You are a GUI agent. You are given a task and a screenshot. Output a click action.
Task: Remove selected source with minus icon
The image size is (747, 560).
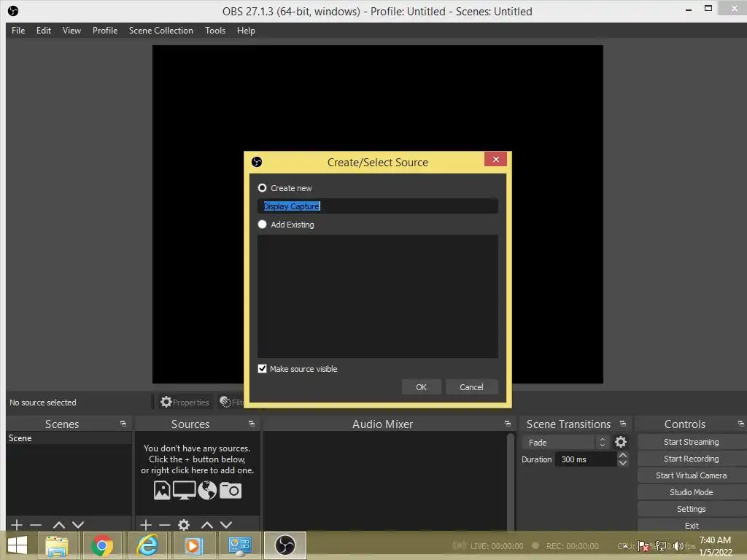pos(165,525)
